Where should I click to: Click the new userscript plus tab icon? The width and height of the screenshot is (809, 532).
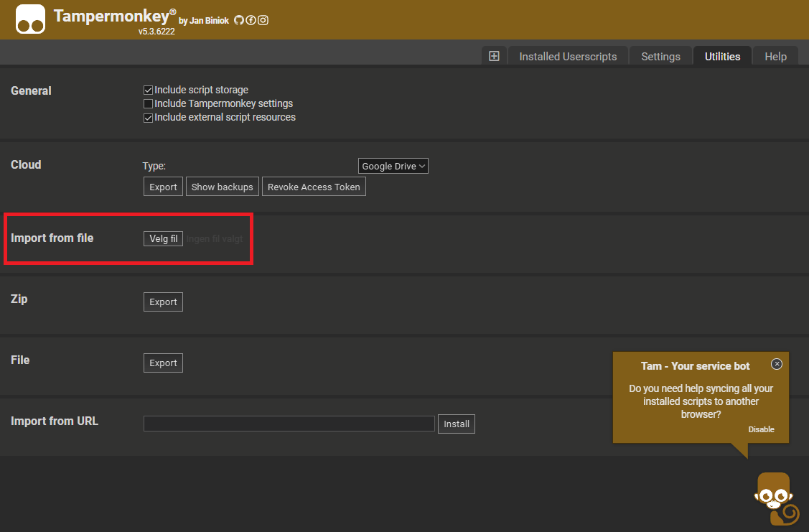click(x=494, y=56)
